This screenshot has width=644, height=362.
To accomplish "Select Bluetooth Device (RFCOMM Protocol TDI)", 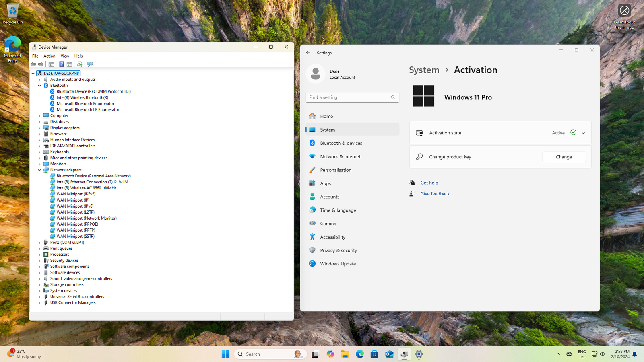I will [93, 91].
